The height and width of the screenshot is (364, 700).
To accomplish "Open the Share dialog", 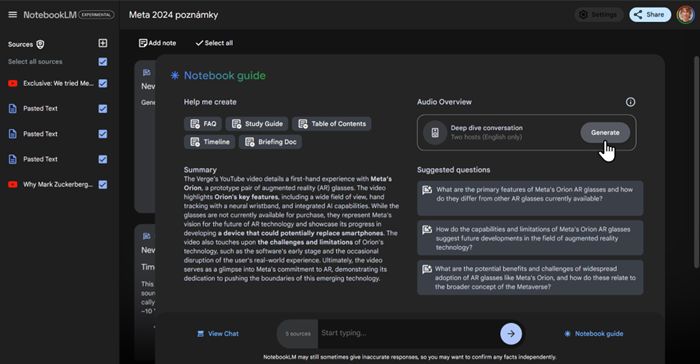I will click(650, 15).
